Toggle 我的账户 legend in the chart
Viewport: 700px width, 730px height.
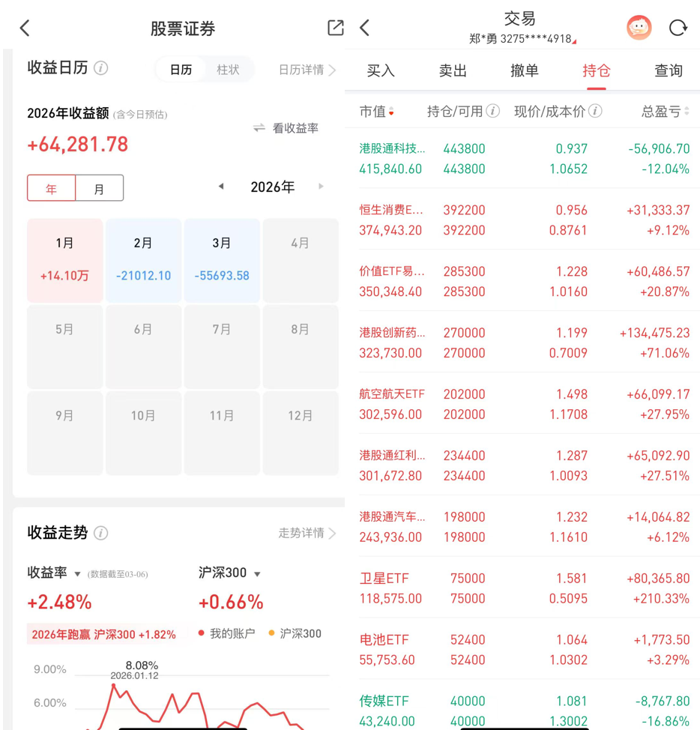click(x=226, y=633)
